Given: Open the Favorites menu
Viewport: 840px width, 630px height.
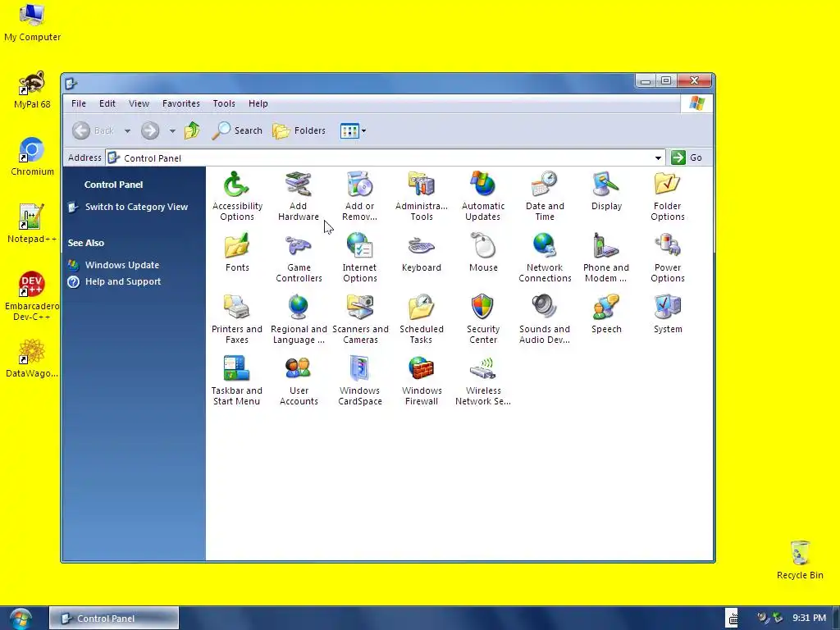Looking at the screenshot, I should click(x=181, y=103).
